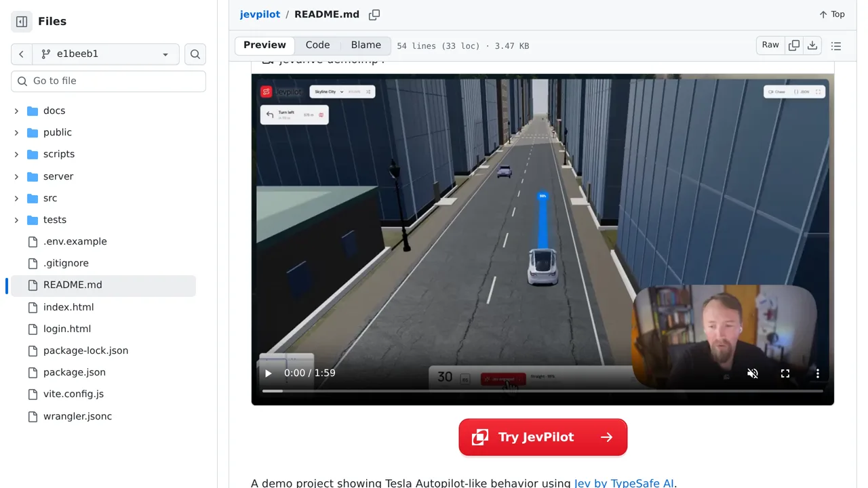Open index.html file
The width and height of the screenshot is (868, 488).
[68, 307]
